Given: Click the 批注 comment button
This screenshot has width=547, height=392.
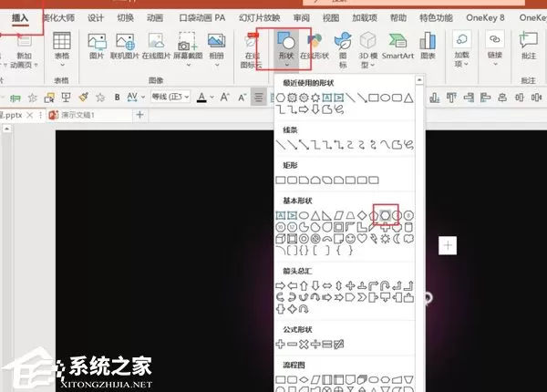Looking at the screenshot, I should click(x=529, y=46).
